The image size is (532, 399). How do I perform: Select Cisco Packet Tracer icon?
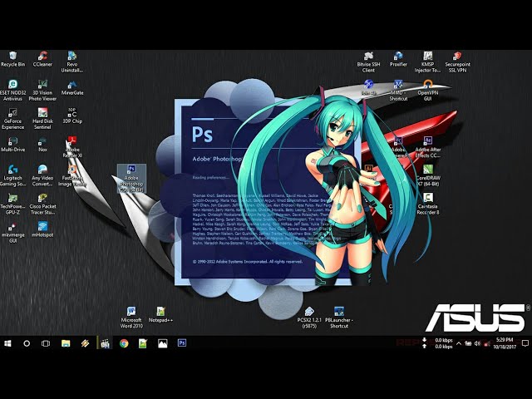(x=42, y=204)
